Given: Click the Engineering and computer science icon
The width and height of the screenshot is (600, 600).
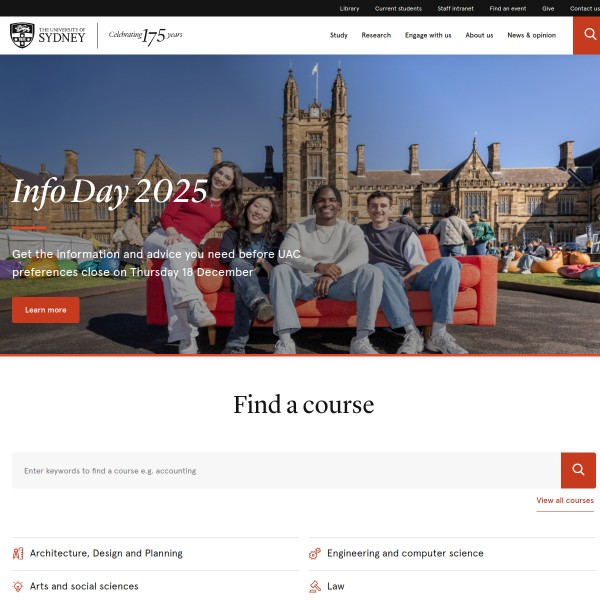Looking at the screenshot, I should (315, 553).
